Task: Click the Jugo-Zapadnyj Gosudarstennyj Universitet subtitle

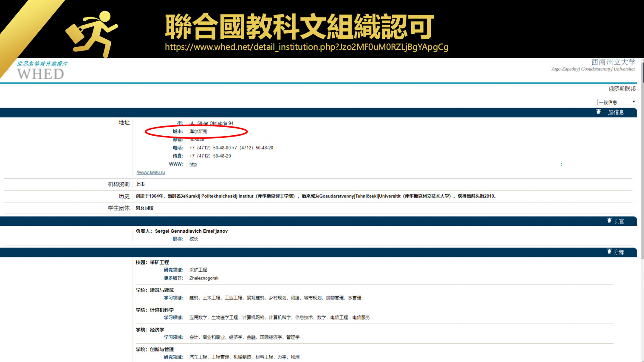Action: click(593, 69)
